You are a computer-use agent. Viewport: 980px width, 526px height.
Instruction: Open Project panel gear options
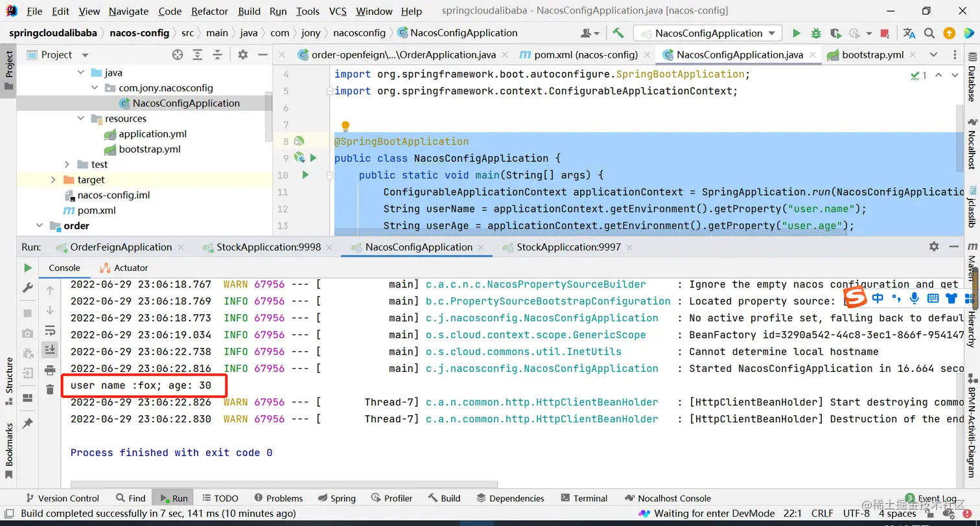pyautogui.click(x=242, y=55)
